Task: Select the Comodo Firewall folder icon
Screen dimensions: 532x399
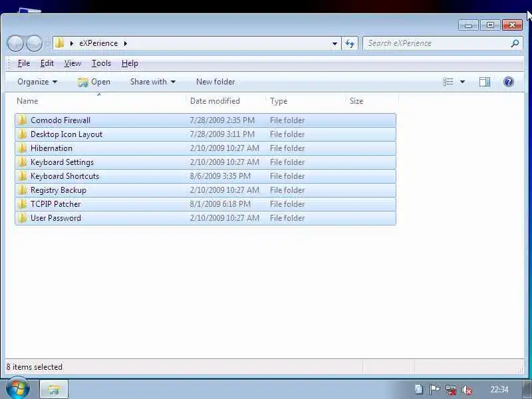Action: pyautogui.click(x=23, y=120)
